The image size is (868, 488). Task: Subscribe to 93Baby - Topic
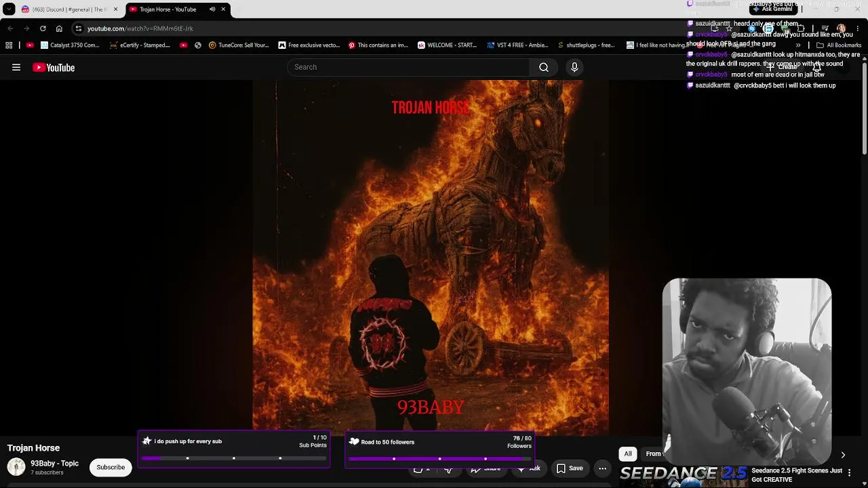click(111, 467)
